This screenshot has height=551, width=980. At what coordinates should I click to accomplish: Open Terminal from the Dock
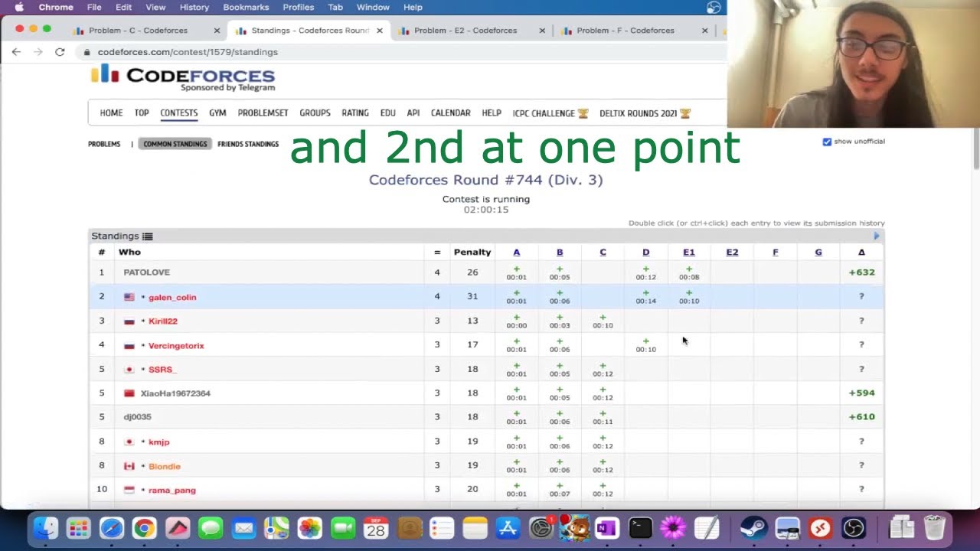tap(640, 528)
